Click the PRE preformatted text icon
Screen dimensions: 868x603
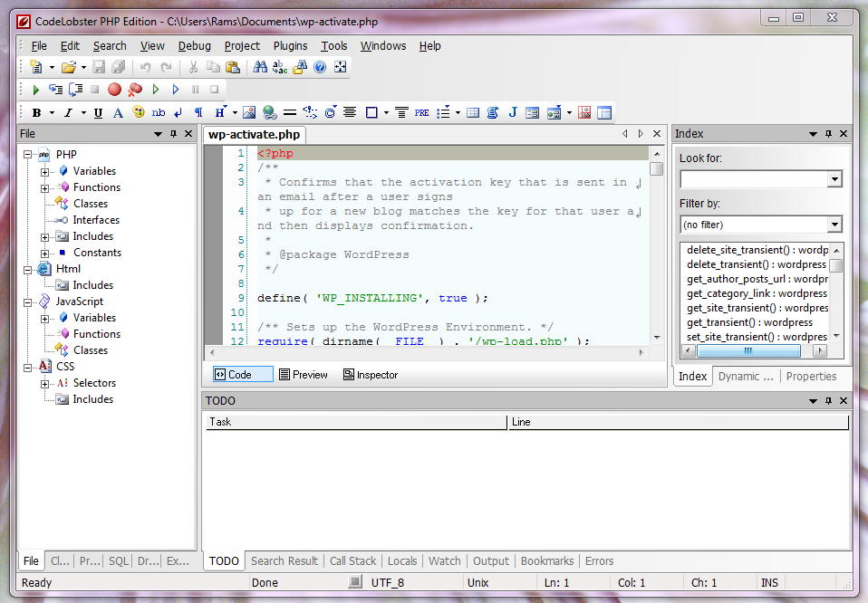(x=422, y=113)
